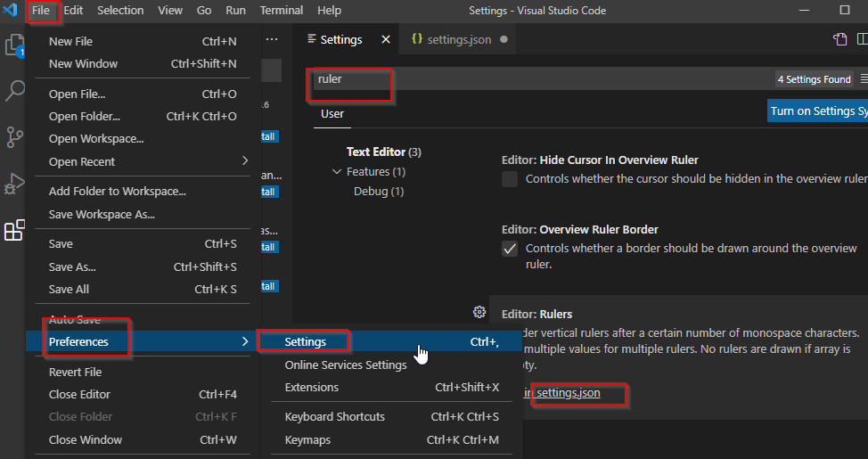Open the Help menu
The height and width of the screenshot is (459, 868).
330,10
